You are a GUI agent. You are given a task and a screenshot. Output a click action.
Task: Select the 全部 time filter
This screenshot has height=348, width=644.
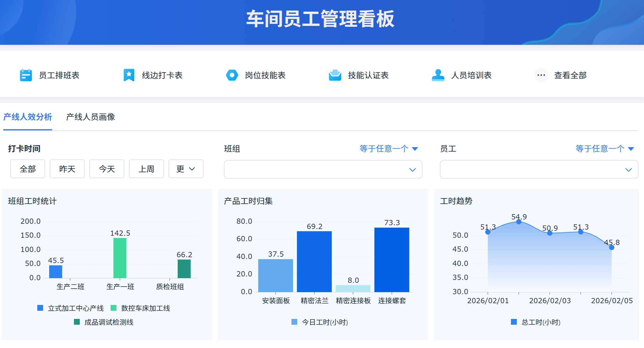tap(28, 169)
